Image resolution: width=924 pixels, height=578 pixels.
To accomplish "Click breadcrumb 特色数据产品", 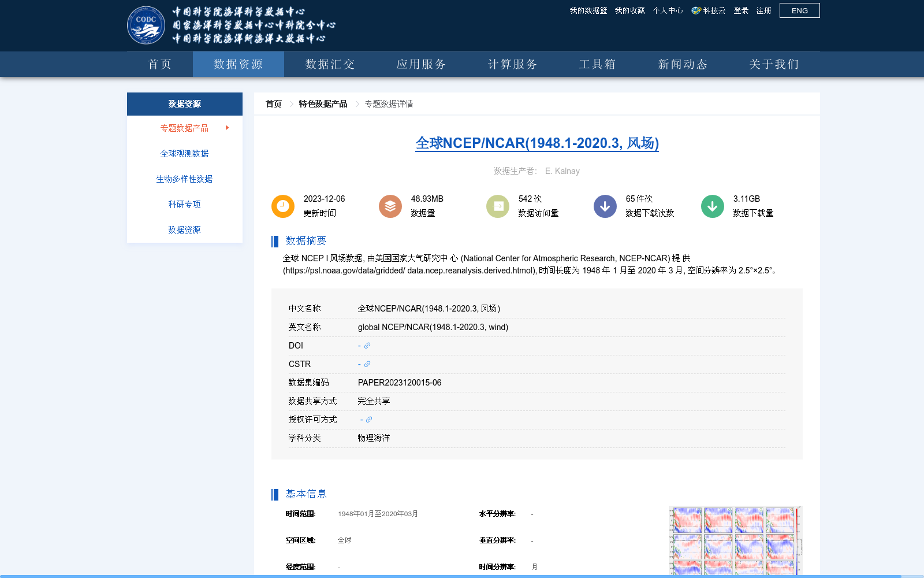I will click(x=323, y=104).
